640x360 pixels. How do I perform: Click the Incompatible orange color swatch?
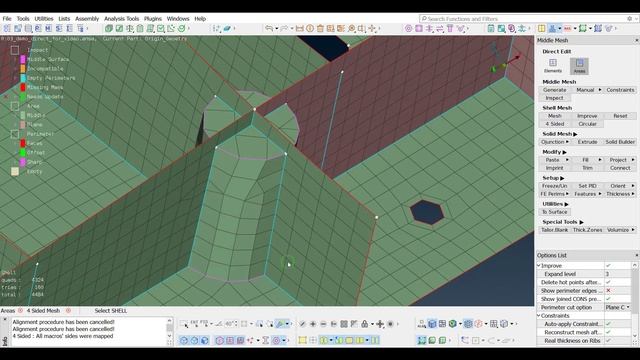pyautogui.click(x=23, y=69)
